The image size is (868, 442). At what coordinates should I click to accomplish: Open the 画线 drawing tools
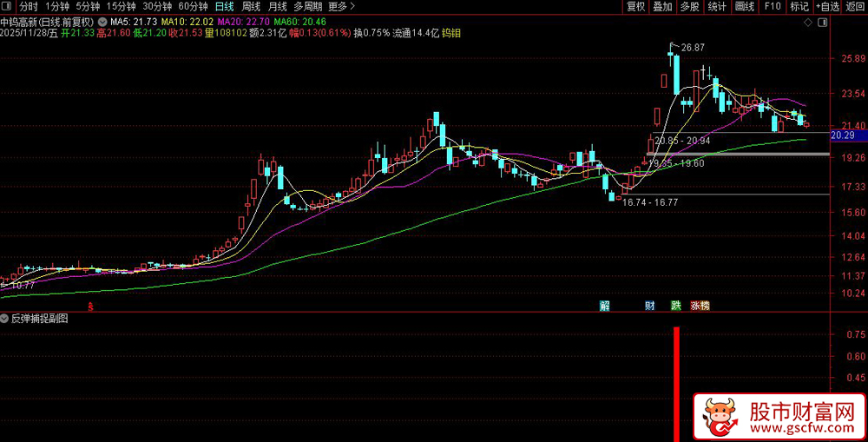pyautogui.click(x=745, y=7)
